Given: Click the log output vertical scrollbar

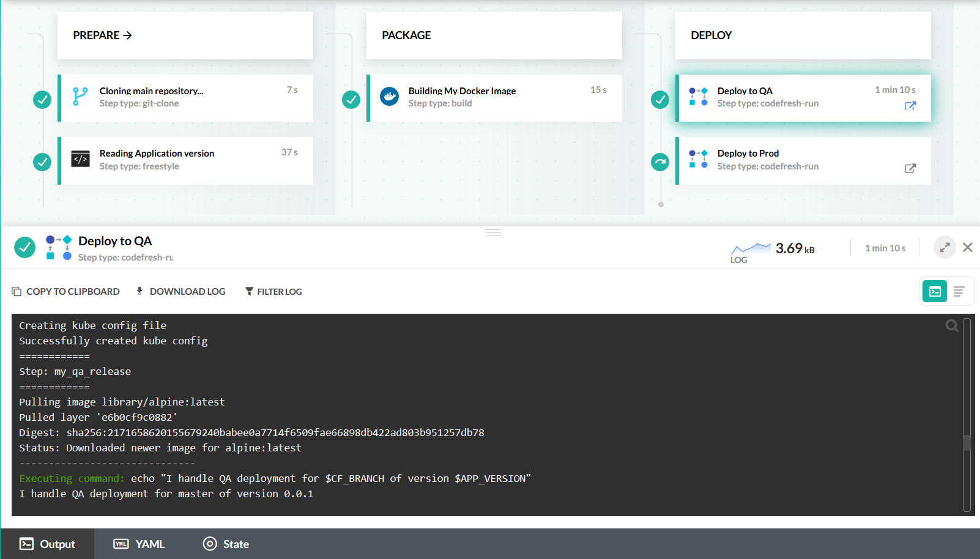Looking at the screenshot, I should (967, 442).
